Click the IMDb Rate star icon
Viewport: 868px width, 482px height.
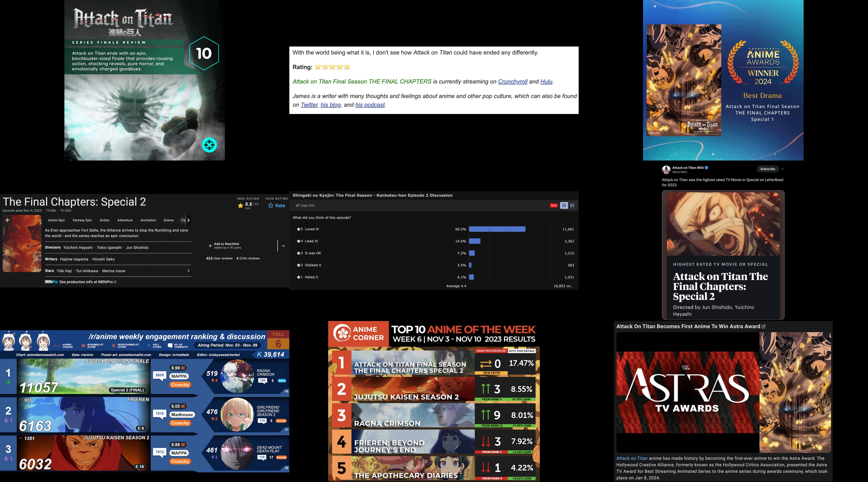click(x=271, y=206)
